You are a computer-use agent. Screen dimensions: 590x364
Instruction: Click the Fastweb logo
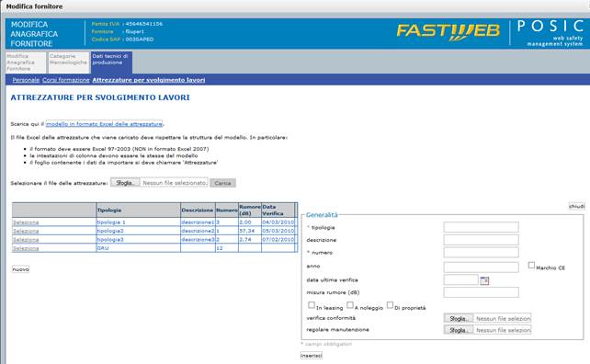[448, 31]
